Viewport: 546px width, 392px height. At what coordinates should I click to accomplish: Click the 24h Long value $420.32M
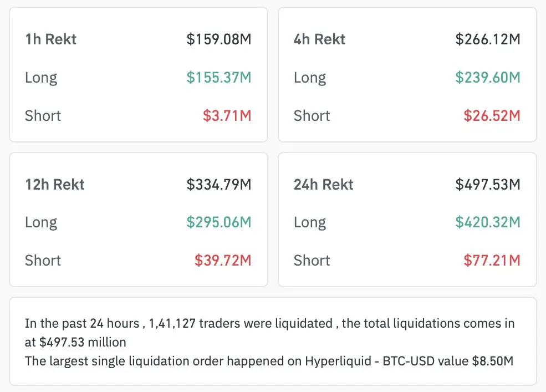(x=488, y=222)
